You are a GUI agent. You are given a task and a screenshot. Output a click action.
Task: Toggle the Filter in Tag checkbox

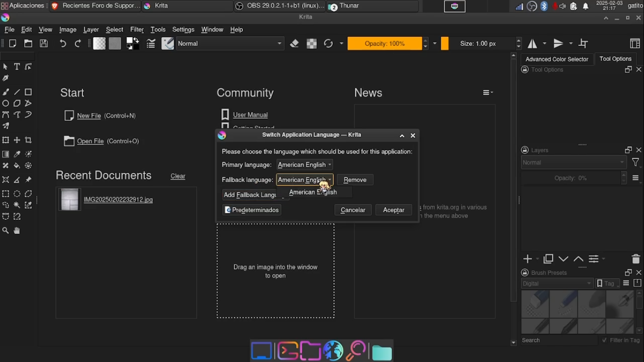[x=605, y=340]
